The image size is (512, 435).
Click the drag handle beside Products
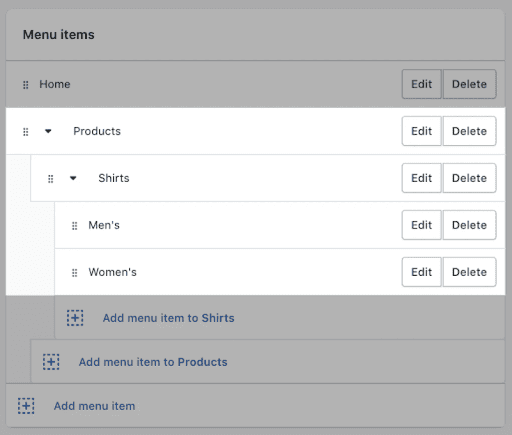[26, 132]
